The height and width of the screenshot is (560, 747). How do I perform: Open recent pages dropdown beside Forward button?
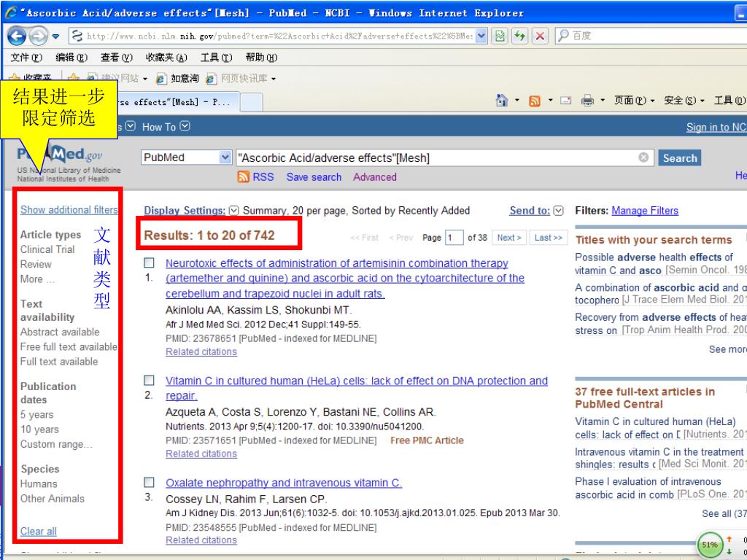click(x=55, y=36)
